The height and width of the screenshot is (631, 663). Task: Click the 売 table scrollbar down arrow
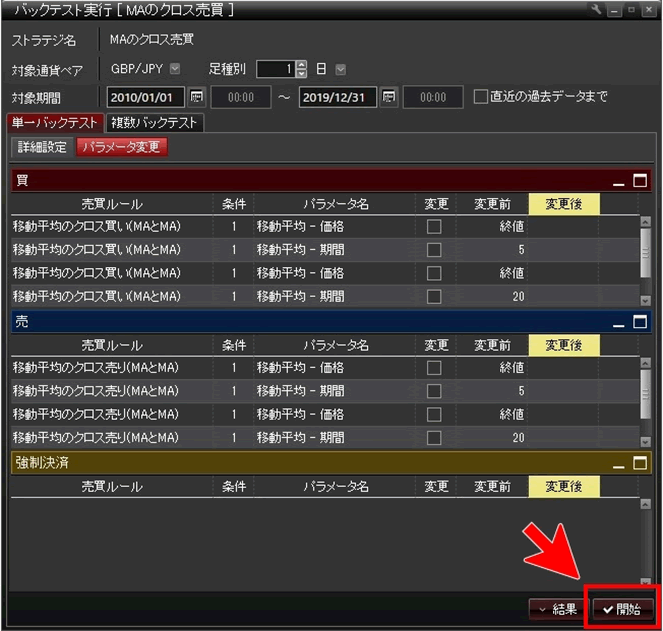click(x=645, y=442)
